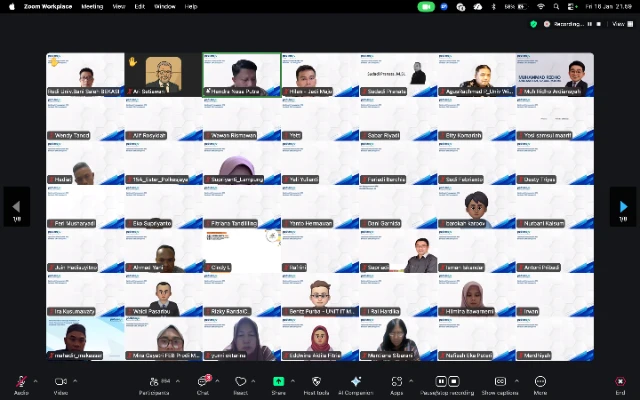Expand caret next to Apps
The image size is (640, 400).
click(411, 381)
